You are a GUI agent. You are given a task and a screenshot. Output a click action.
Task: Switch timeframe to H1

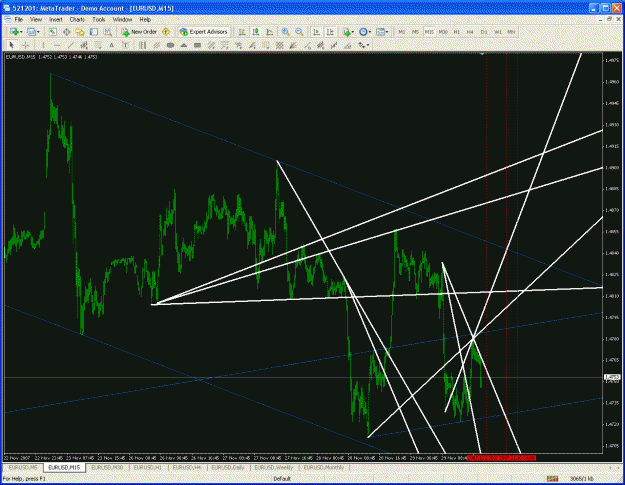coord(457,32)
